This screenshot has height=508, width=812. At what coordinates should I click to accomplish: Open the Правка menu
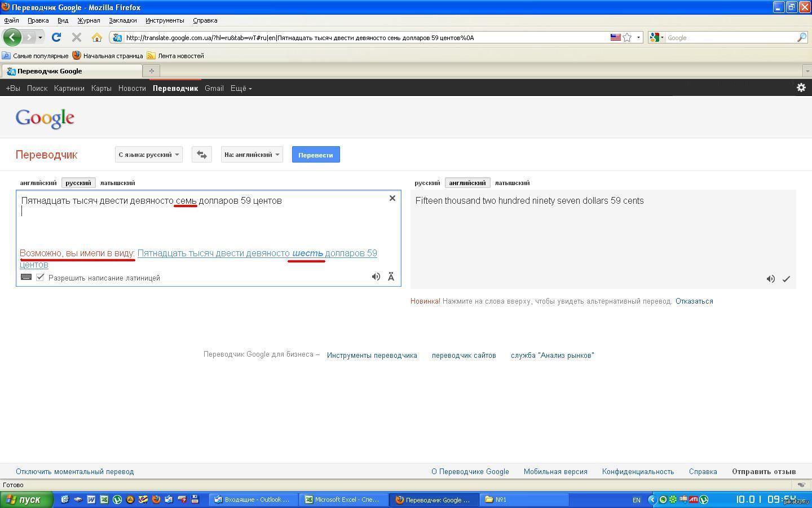(38, 20)
